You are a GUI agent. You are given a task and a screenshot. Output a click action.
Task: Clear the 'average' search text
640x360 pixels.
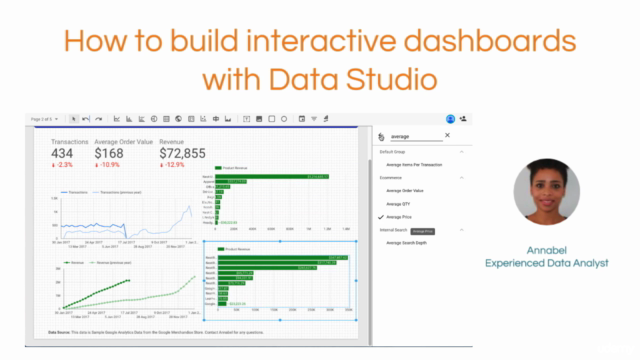[447, 135]
